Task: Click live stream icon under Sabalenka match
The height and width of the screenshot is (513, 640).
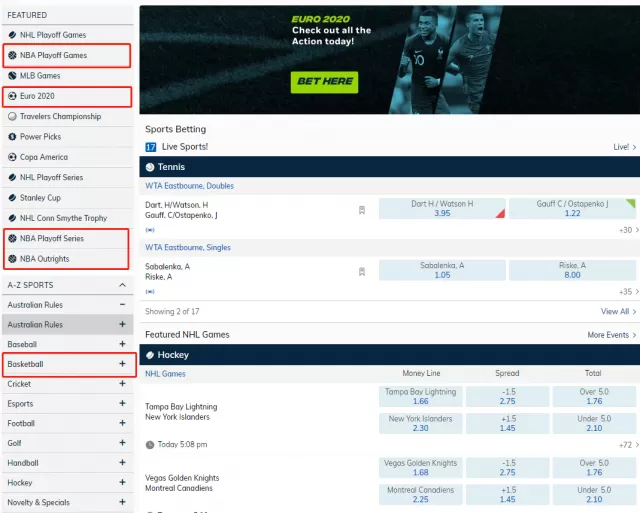Action: [150, 292]
